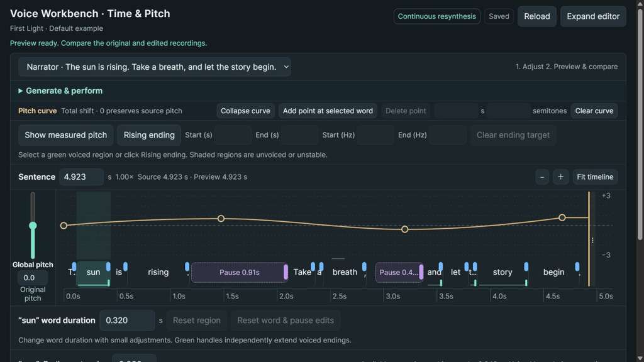Select the first pitch curve point at 0.0s
Screen dimensions: 644x362
(64, 226)
